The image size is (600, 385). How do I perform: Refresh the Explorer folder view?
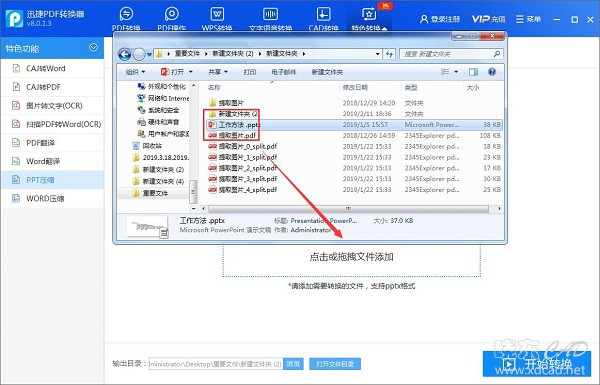click(389, 54)
